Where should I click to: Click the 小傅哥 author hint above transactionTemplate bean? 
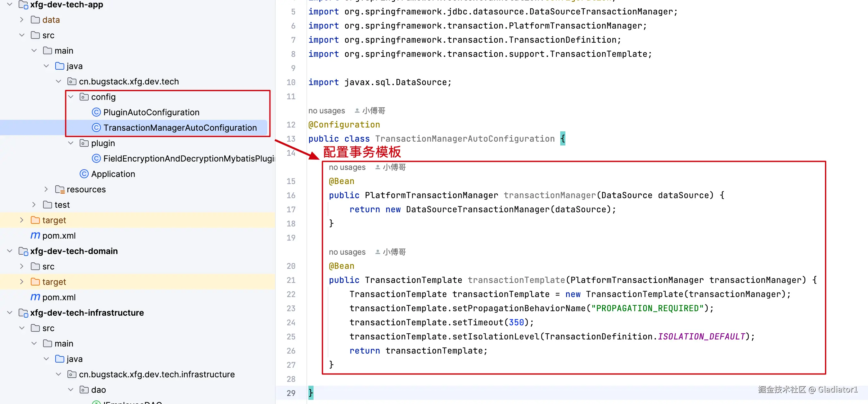(394, 252)
